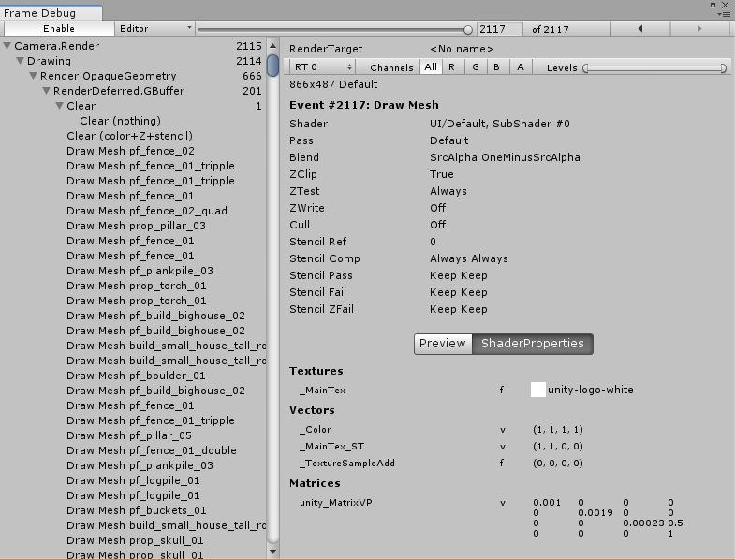Toggle the All channels button
The width and height of the screenshot is (735, 560).
pos(431,67)
